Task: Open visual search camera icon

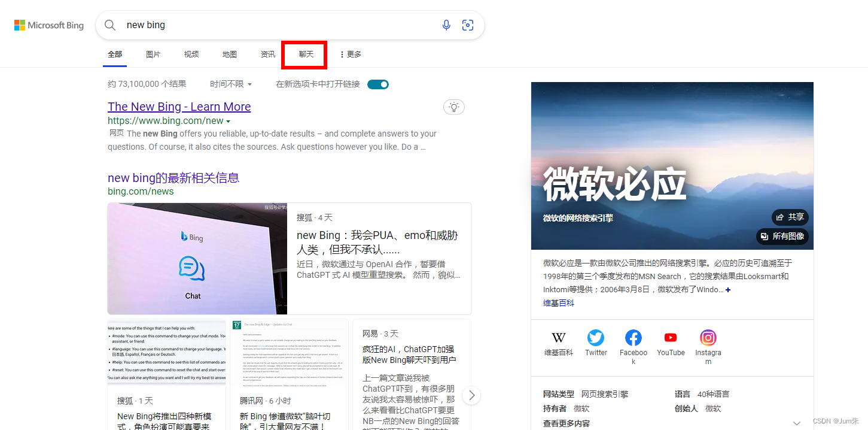Action: coord(468,25)
